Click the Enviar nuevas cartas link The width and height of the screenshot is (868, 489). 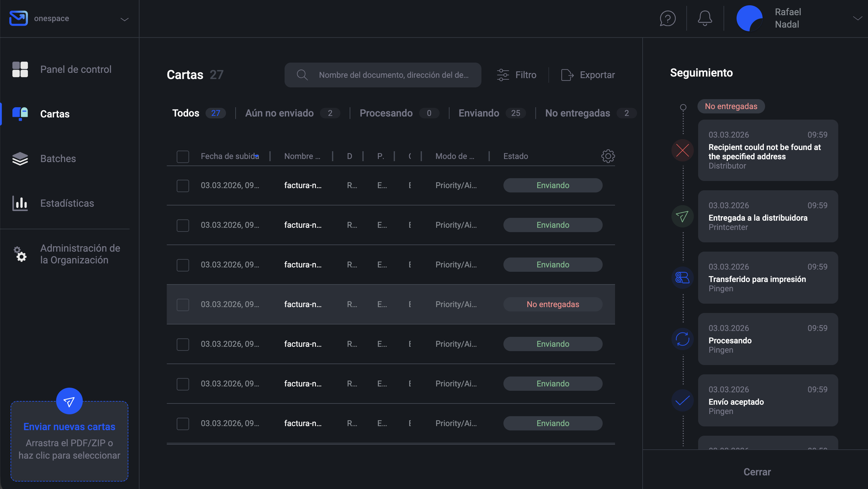tap(69, 427)
